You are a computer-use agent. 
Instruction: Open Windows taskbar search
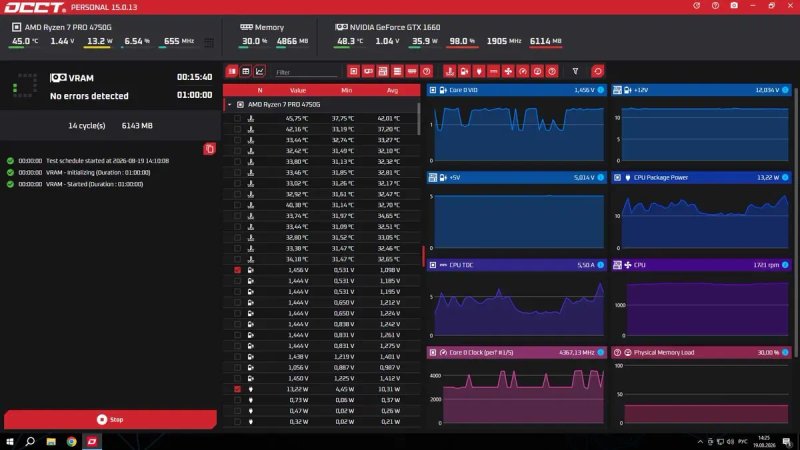pyautogui.click(x=30, y=441)
